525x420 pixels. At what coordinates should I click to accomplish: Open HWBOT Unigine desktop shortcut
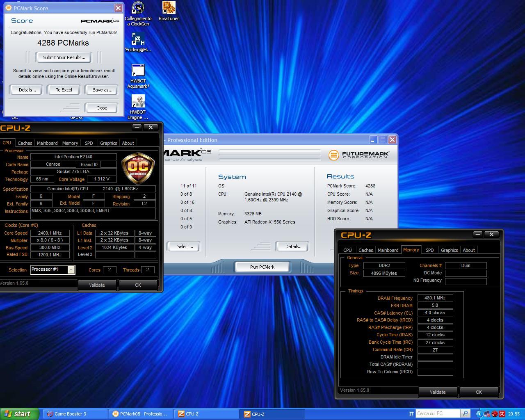138,107
